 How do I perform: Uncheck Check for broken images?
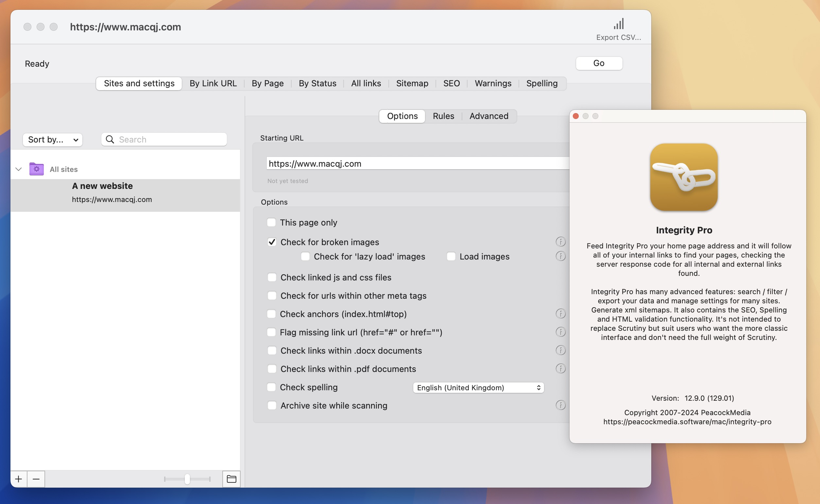[x=272, y=242]
